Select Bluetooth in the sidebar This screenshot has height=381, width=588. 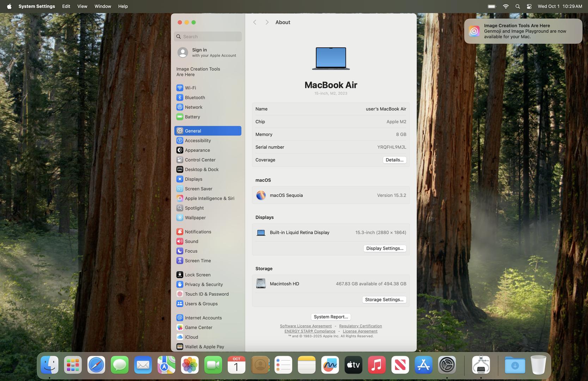point(195,97)
